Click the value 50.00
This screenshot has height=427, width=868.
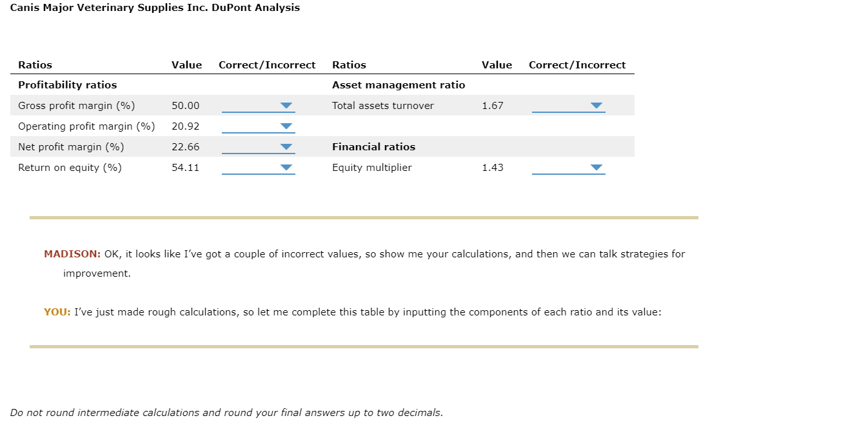[x=186, y=106]
